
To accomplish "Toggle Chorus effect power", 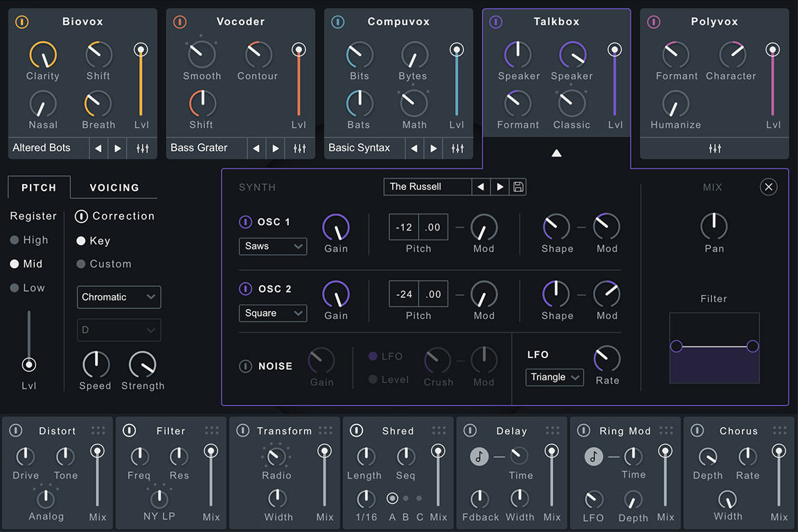I will 698,431.
